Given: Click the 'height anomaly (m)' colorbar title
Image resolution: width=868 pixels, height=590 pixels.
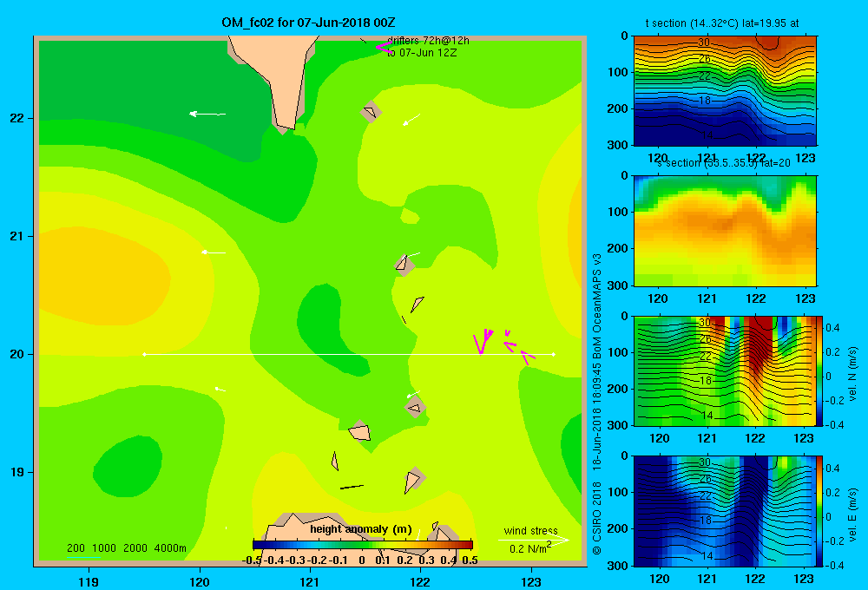Looking at the screenshot, I should [x=361, y=529].
